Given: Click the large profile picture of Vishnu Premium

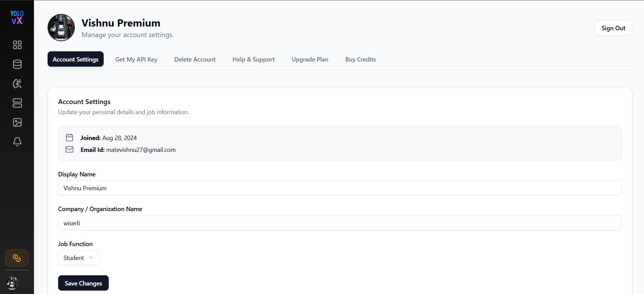Looking at the screenshot, I should [x=61, y=28].
